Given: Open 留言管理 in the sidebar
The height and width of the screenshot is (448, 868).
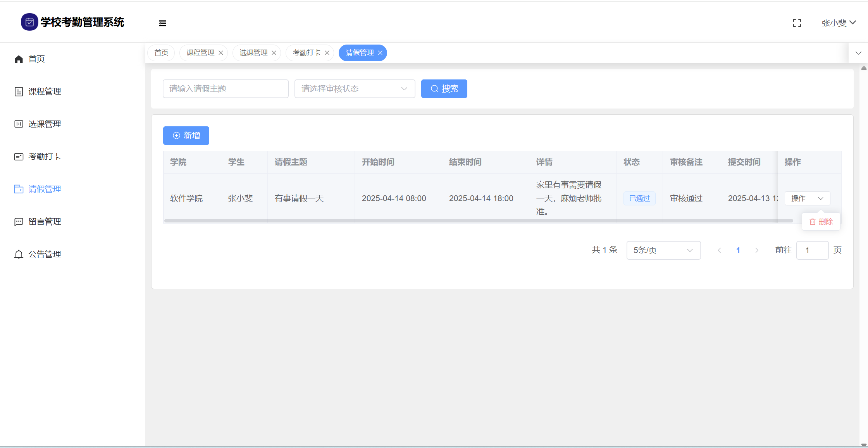Looking at the screenshot, I should [x=45, y=222].
